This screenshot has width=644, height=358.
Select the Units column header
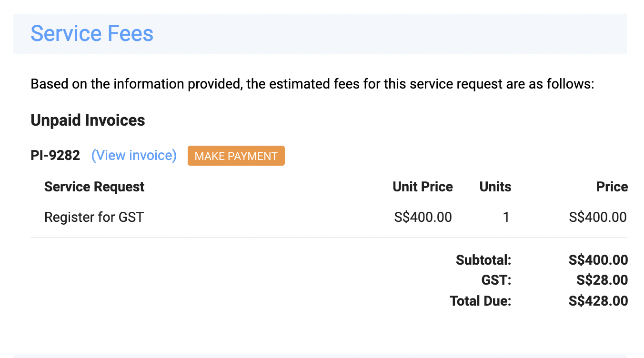click(495, 187)
